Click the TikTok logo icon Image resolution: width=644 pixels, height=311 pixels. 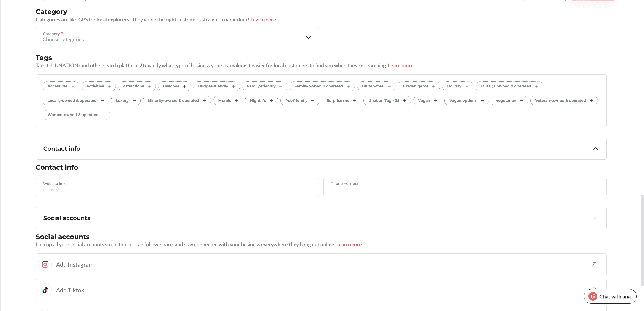click(45, 290)
